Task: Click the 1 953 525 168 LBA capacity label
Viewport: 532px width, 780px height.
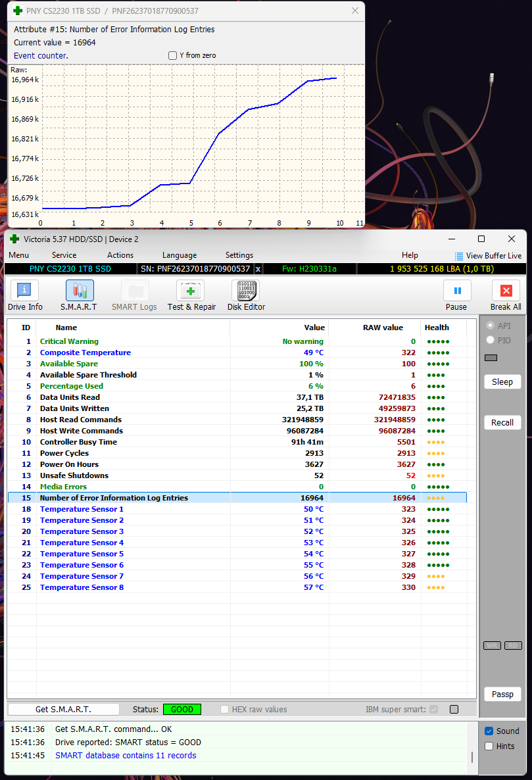Action: [x=441, y=269]
